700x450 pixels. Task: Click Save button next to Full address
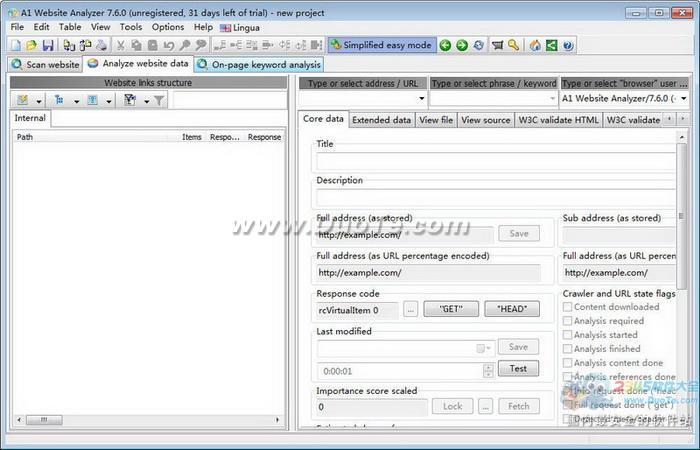point(519,233)
